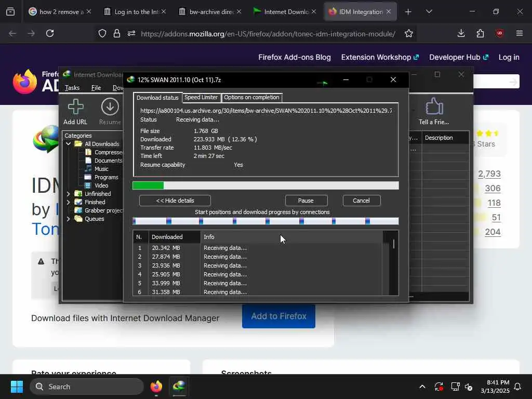Reload the page with Firefox refresh icon
Viewport: 532px width, 399px height.
[50, 33]
